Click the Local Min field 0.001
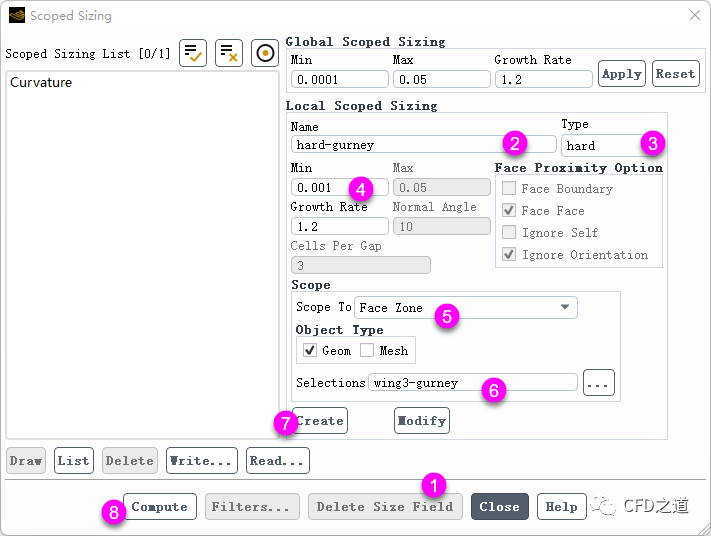Screen dimensions: 711x536 pos(340,187)
